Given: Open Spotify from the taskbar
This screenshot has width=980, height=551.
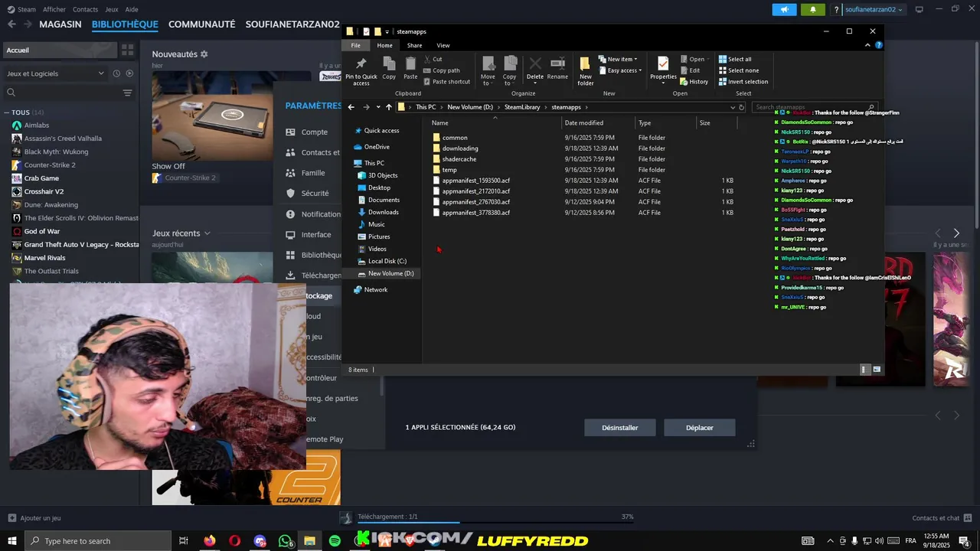Looking at the screenshot, I should 335,541.
